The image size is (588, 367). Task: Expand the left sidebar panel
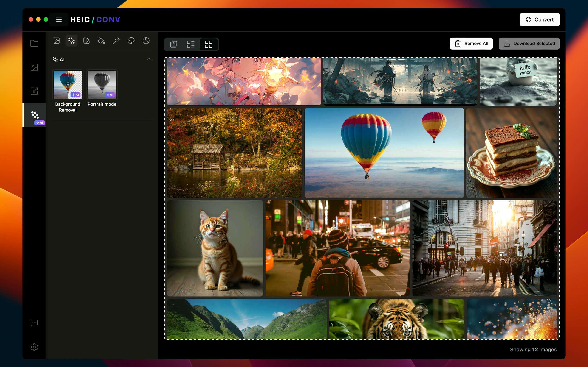(59, 19)
